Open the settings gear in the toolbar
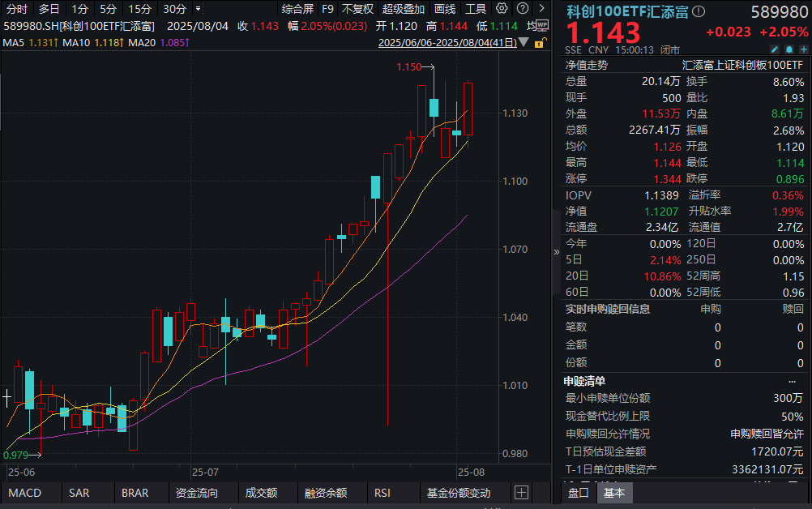Image resolution: width=812 pixels, height=509 pixels. (x=502, y=8)
